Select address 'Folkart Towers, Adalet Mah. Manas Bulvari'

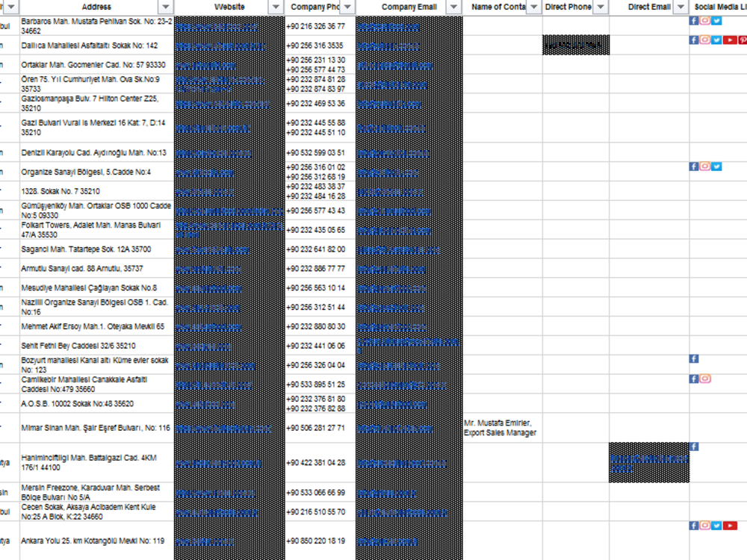coord(90,225)
